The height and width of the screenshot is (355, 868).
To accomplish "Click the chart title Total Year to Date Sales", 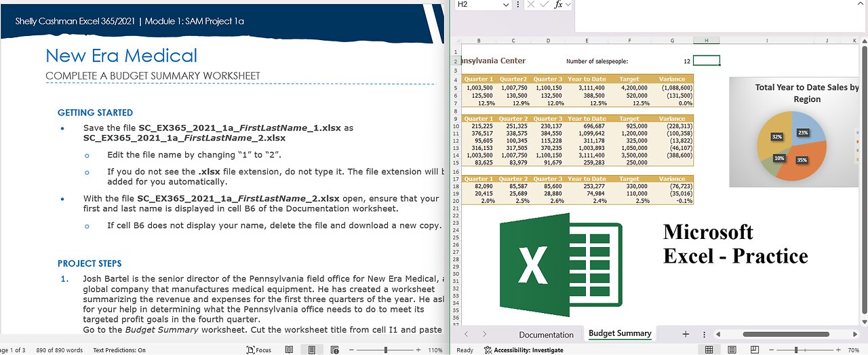I will point(806,93).
